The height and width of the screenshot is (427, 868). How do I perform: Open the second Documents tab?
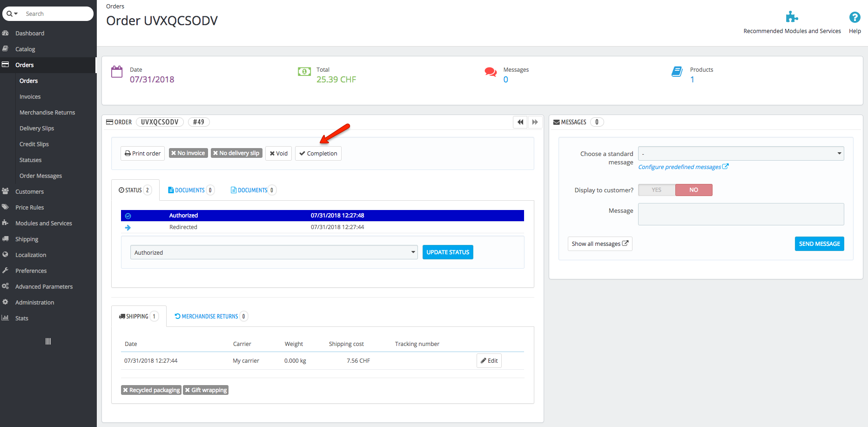[254, 190]
